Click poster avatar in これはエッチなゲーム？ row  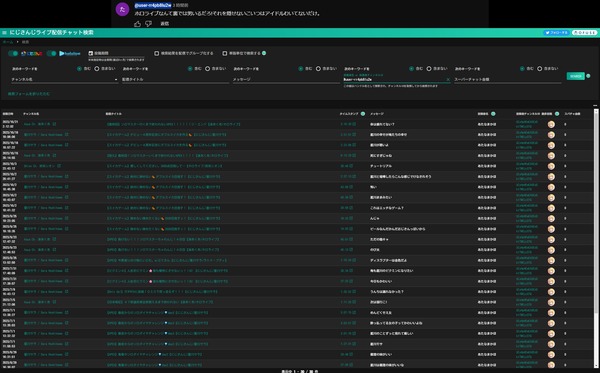pyautogui.click(x=551, y=208)
